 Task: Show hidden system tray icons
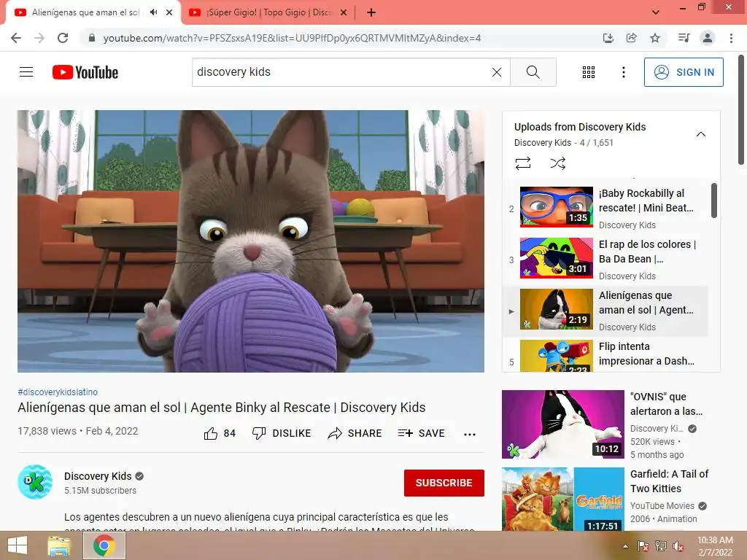point(625,546)
